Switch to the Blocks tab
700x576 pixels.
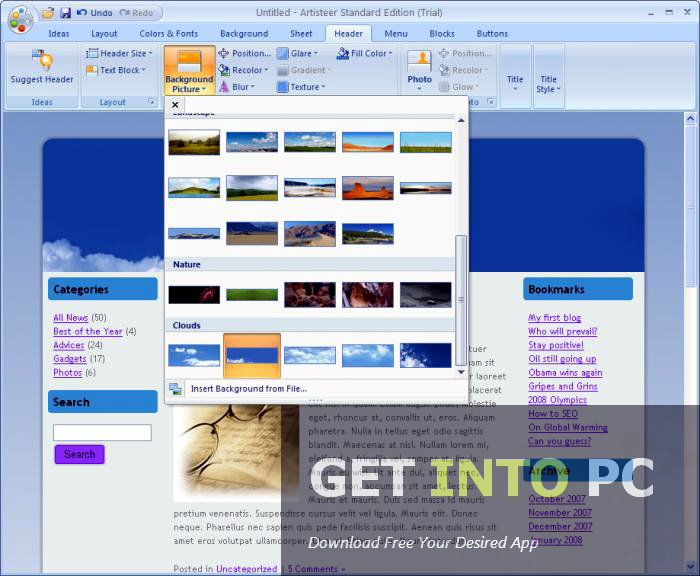click(x=442, y=34)
